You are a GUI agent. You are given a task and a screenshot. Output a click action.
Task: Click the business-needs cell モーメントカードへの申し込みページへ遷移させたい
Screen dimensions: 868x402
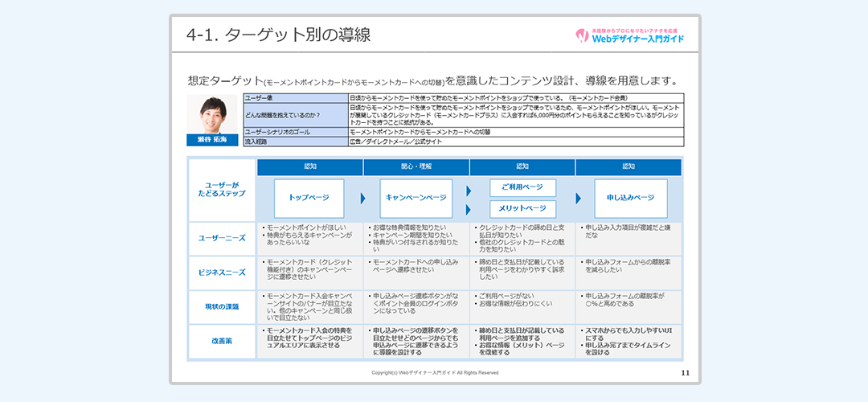click(x=416, y=273)
